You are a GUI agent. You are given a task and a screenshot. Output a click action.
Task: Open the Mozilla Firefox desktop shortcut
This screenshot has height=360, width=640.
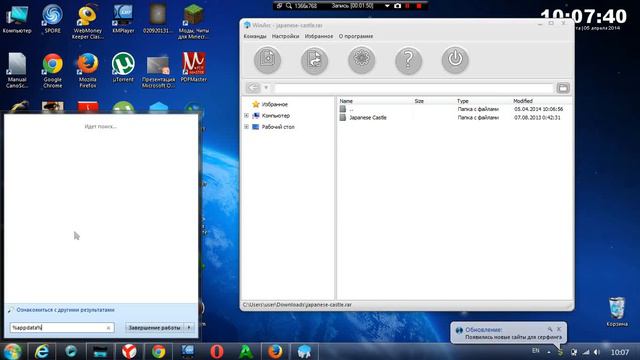(x=87, y=70)
